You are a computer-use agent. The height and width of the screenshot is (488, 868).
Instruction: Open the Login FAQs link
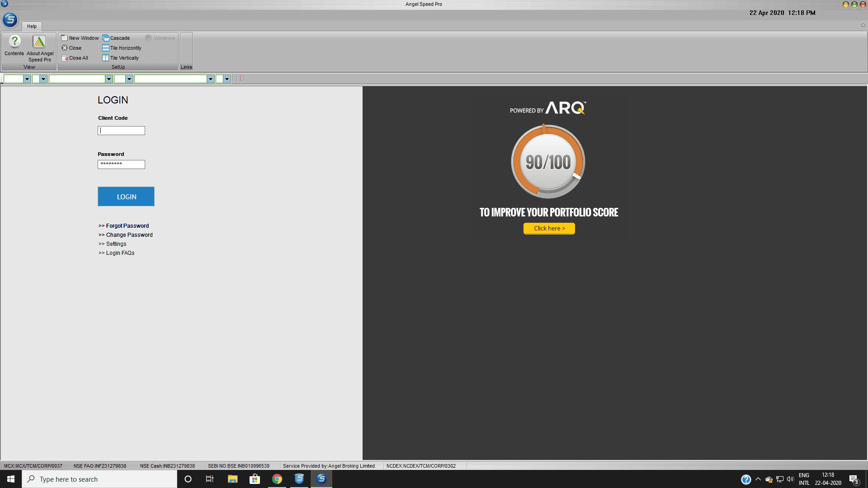pyautogui.click(x=117, y=253)
